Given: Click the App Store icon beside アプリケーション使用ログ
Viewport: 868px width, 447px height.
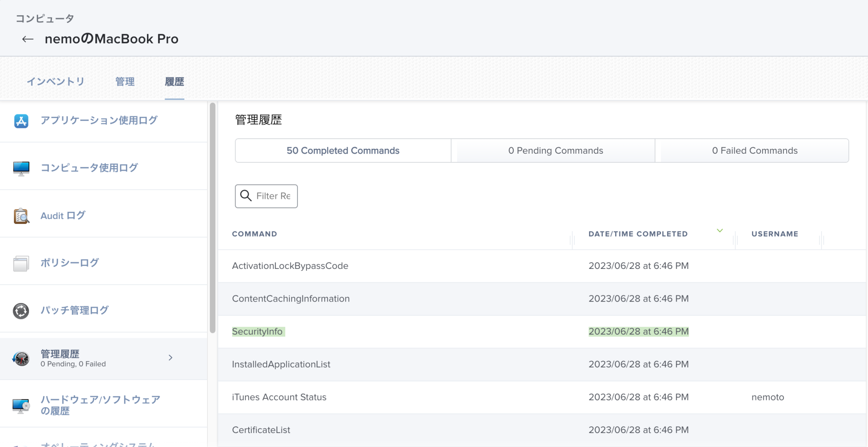Looking at the screenshot, I should 21,120.
